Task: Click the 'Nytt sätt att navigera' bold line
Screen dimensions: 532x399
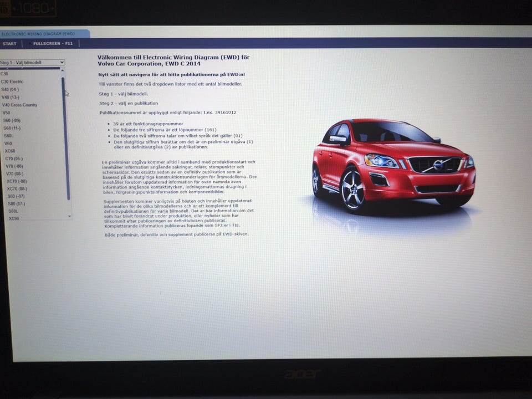Action: click(x=172, y=74)
